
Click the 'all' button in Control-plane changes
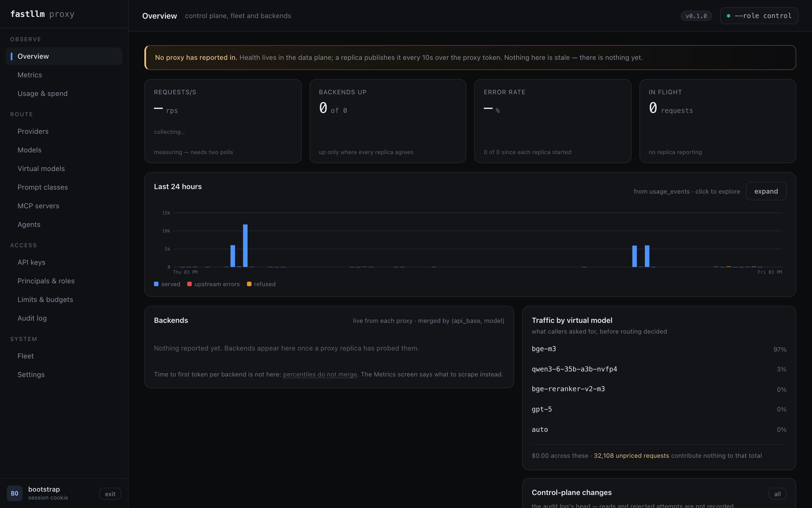click(x=777, y=494)
